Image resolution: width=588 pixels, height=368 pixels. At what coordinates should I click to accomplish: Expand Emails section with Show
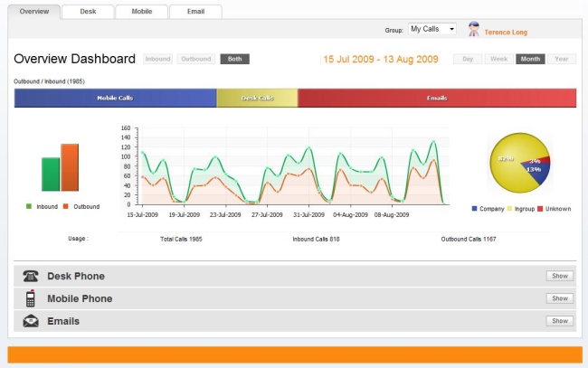point(559,321)
